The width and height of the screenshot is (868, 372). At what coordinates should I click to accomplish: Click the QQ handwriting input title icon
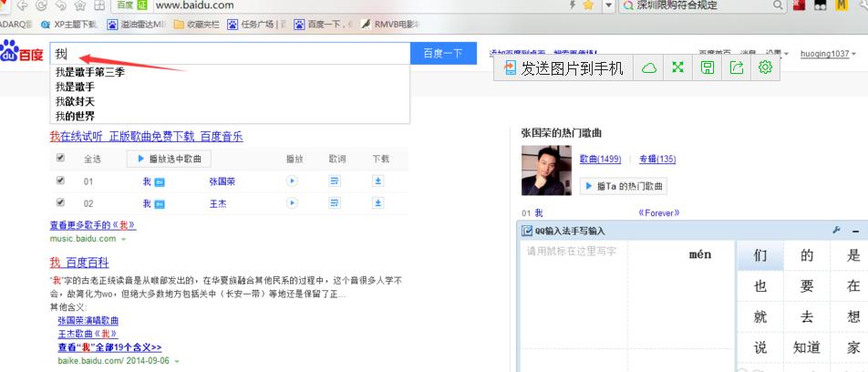(x=526, y=231)
